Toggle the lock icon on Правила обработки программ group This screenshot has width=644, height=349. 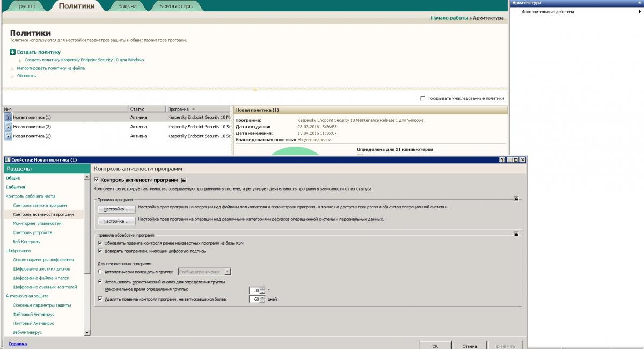(516, 235)
